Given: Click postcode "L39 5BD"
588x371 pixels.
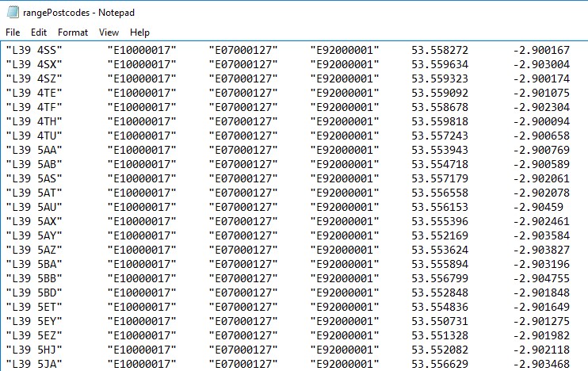Looking at the screenshot, I should point(34,293).
